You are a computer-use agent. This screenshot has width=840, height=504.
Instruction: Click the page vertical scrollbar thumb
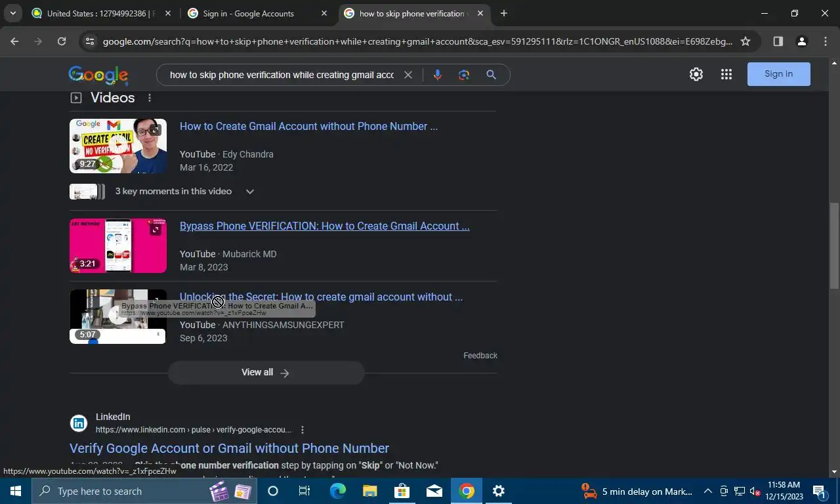point(834,245)
